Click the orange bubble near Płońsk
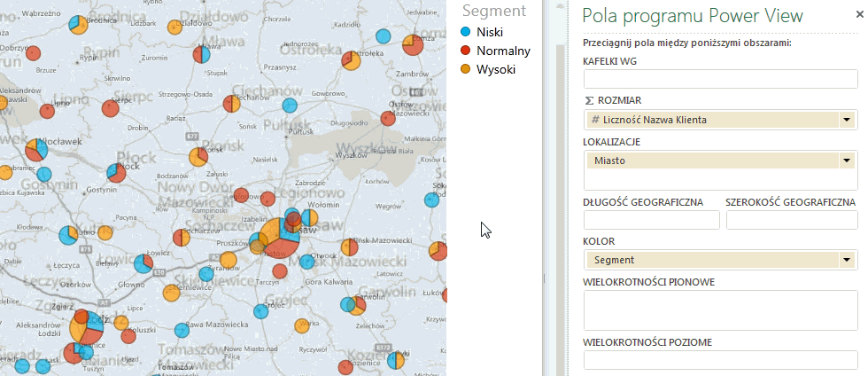The height and width of the screenshot is (376, 868). (198, 157)
